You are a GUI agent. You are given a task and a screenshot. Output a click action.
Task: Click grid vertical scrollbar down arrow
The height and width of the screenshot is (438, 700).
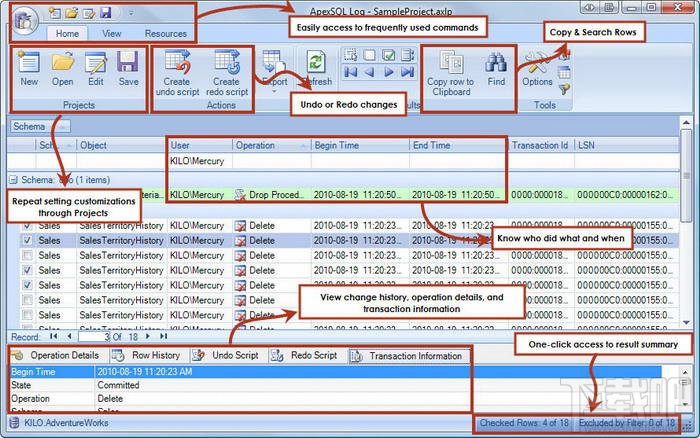(x=686, y=322)
